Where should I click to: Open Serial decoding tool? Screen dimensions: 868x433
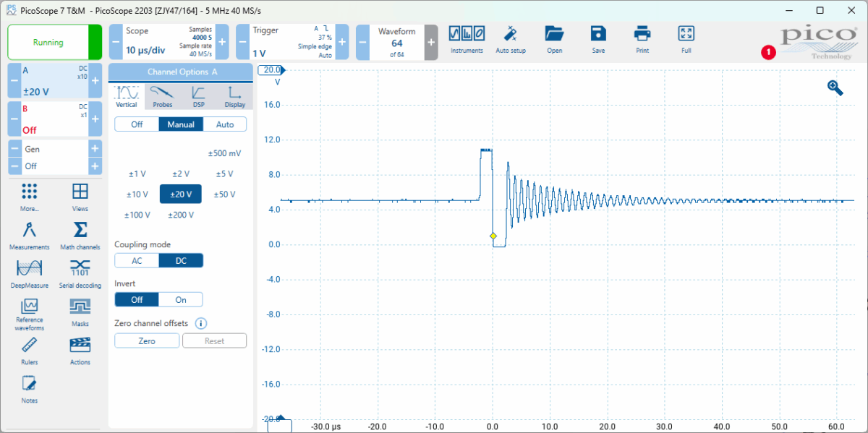(x=80, y=274)
